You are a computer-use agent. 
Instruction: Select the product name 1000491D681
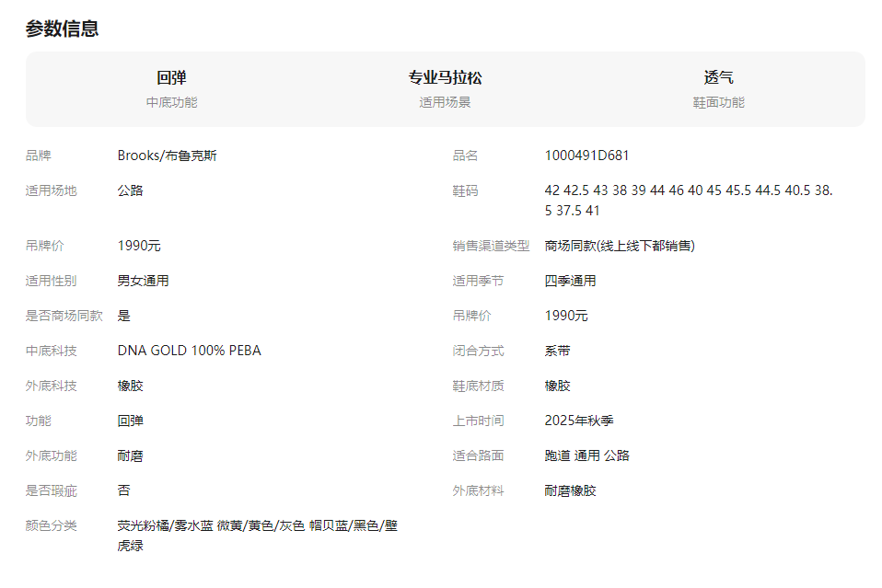tap(586, 156)
